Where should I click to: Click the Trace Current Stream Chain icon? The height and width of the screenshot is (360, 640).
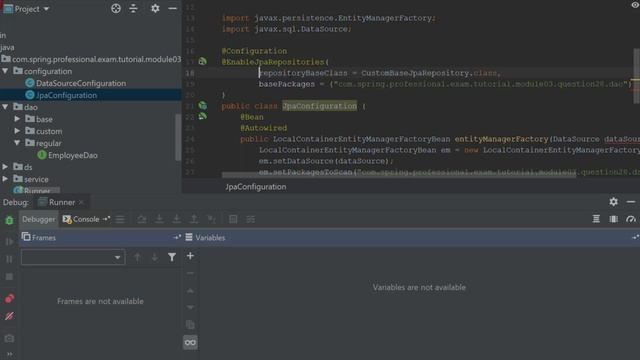pyautogui.click(x=251, y=220)
